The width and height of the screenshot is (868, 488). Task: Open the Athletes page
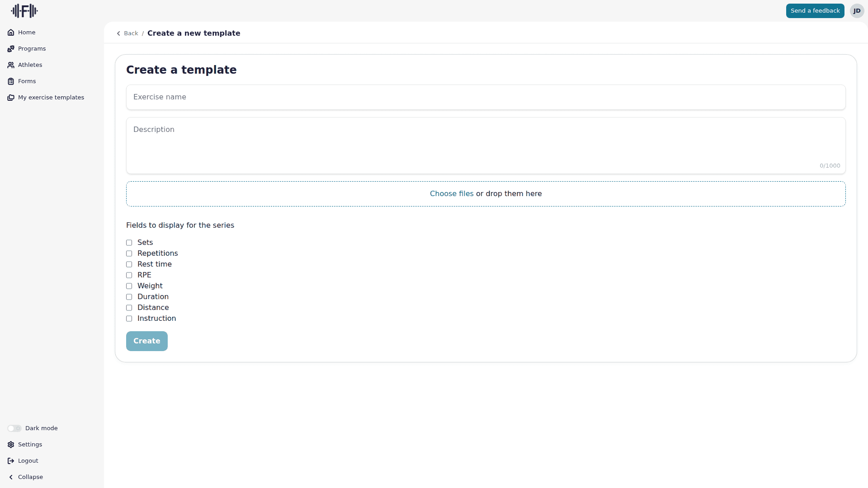[30, 65]
